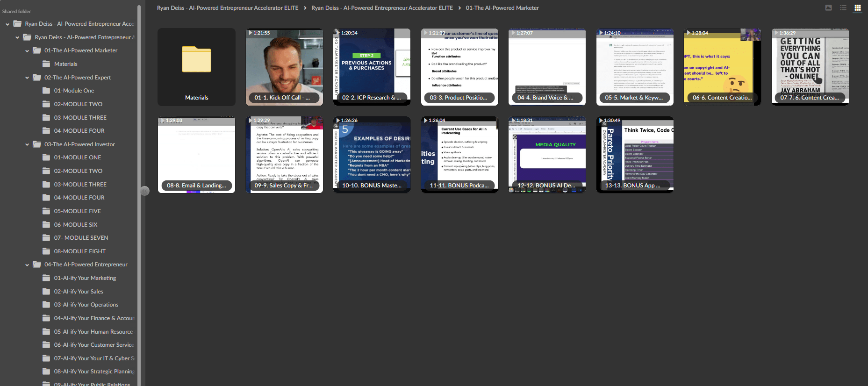
Task: Collapse 04-The AI-Powered Entrepreneur tree node
Action: tap(27, 264)
